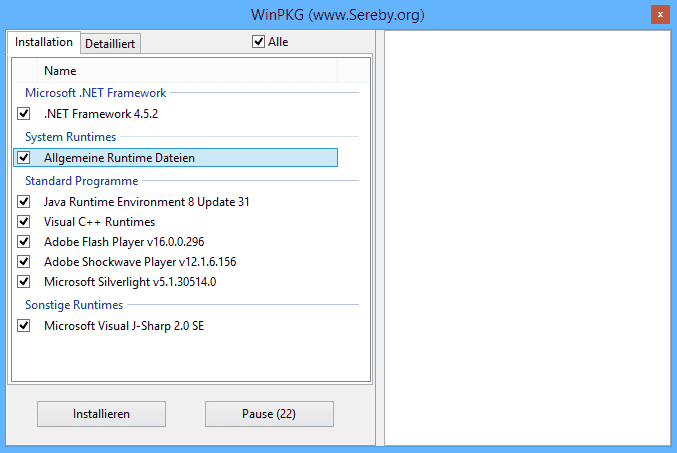This screenshot has height=453, width=677.
Task: Uncheck Adobe Flash Player checkbox
Action: [24, 242]
